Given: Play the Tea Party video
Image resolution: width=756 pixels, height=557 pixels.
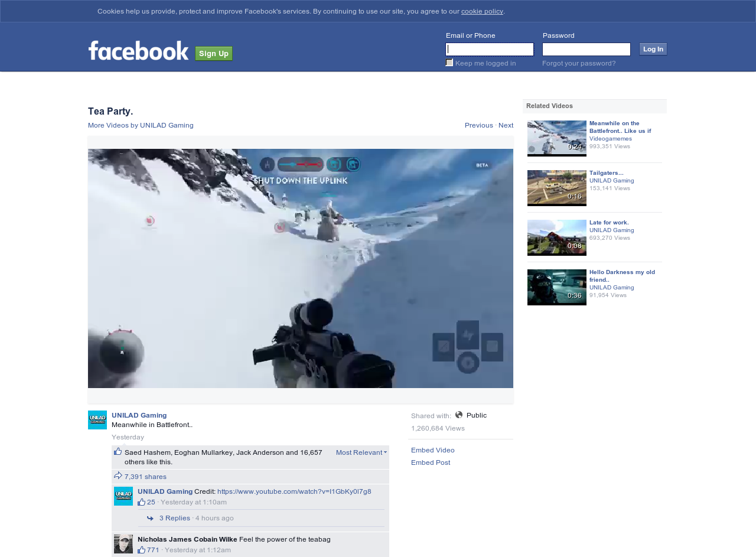Looking at the screenshot, I should pyautogui.click(x=301, y=268).
